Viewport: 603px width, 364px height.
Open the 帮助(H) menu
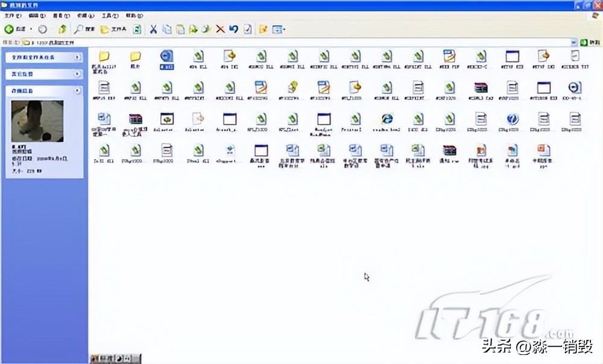coord(134,16)
